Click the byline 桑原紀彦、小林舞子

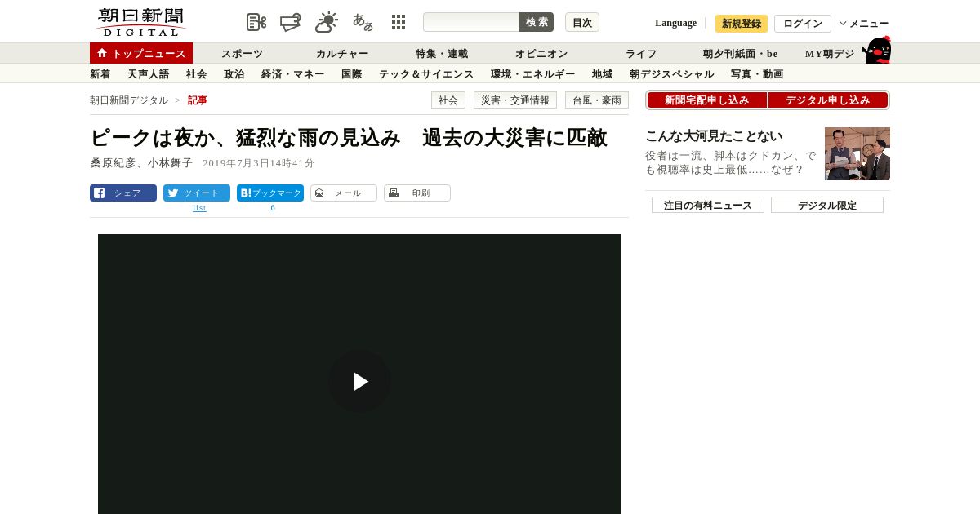(141, 163)
